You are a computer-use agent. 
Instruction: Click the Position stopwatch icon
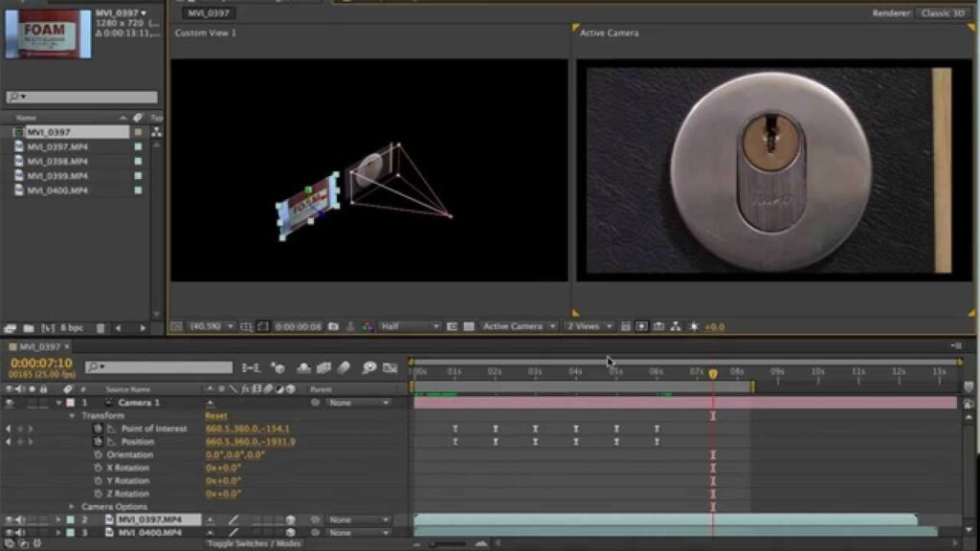pos(98,442)
